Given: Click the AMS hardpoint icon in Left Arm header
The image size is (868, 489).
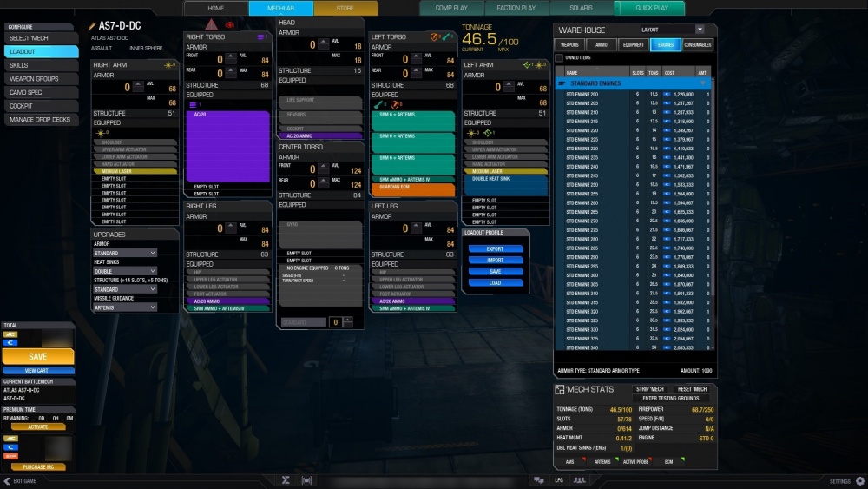Looking at the screenshot, I should coord(527,65).
